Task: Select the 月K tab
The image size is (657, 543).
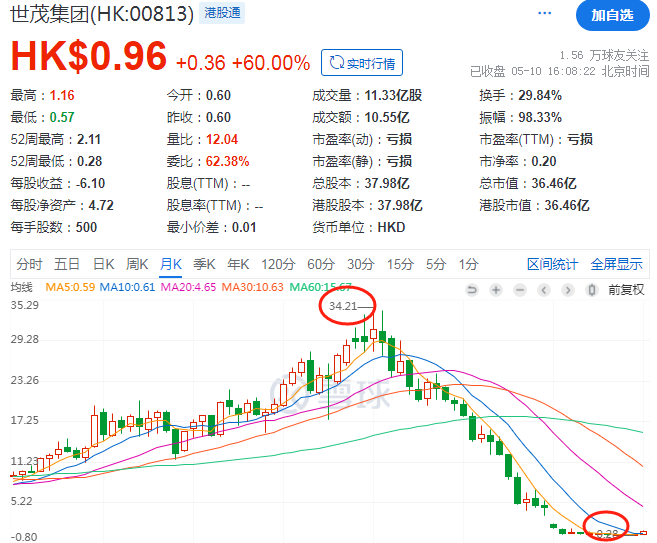Action: click(171, 264)
